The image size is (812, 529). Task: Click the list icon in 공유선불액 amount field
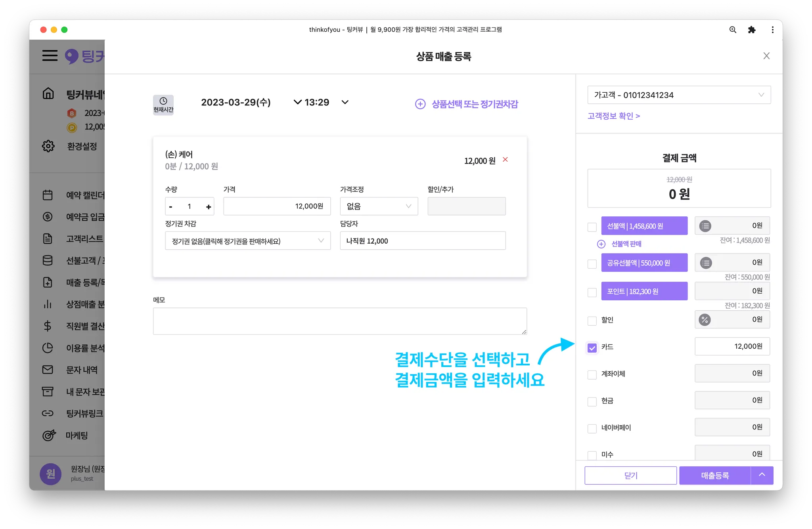point(706,263)
